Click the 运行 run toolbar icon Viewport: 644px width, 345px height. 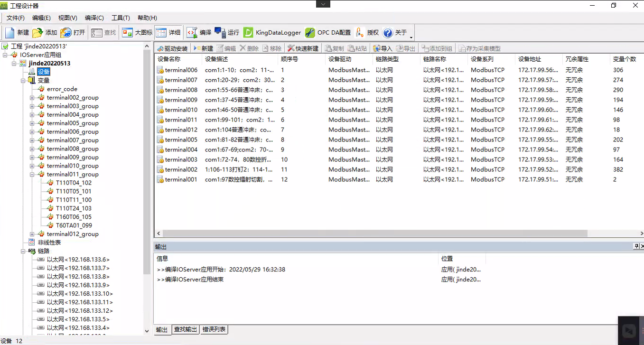227,33
